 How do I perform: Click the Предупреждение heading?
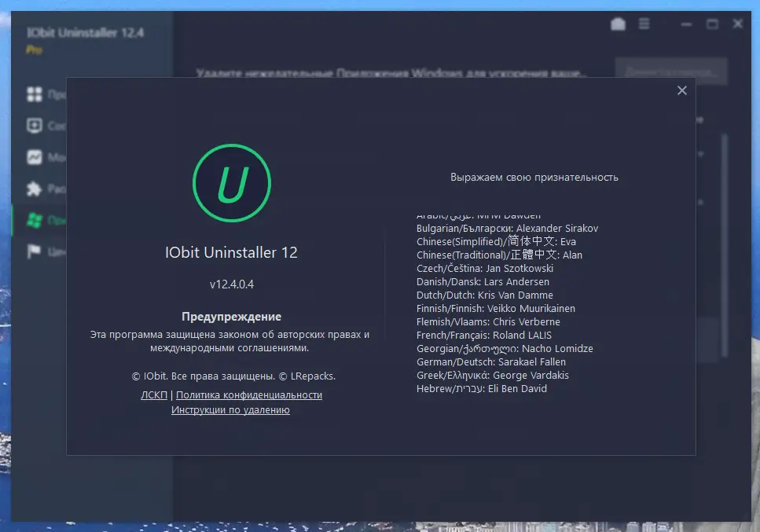[231, 317]
